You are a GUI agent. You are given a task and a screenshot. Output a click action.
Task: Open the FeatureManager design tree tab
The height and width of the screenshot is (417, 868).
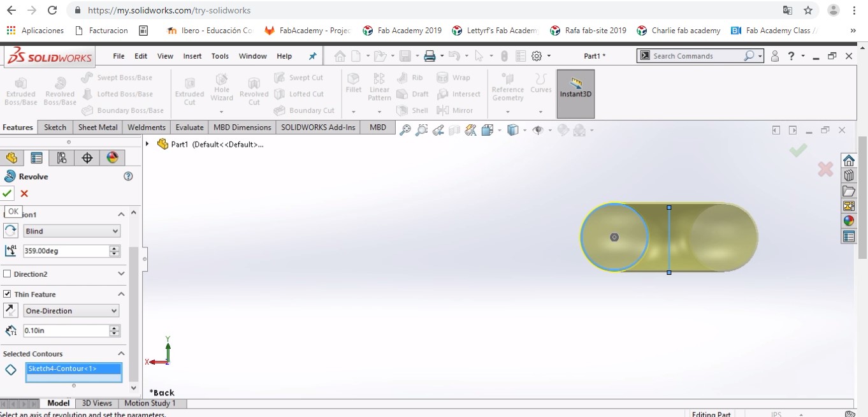(x=11, y=157)
